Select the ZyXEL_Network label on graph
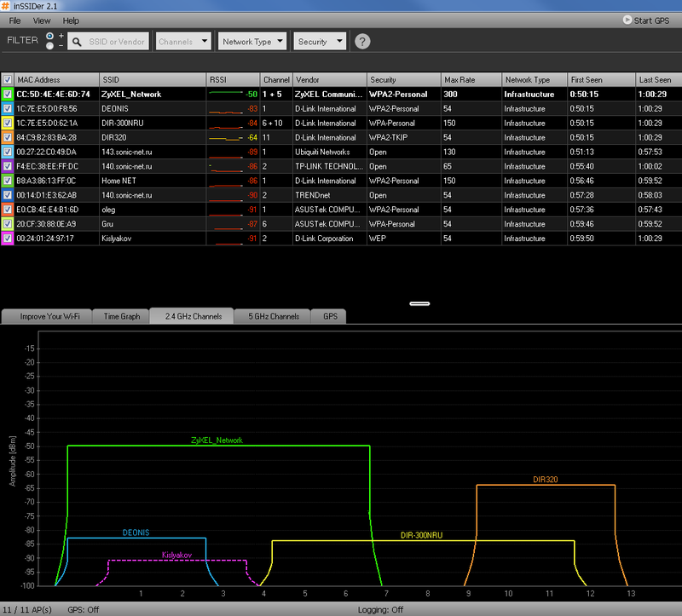 [x=217, y=440]
